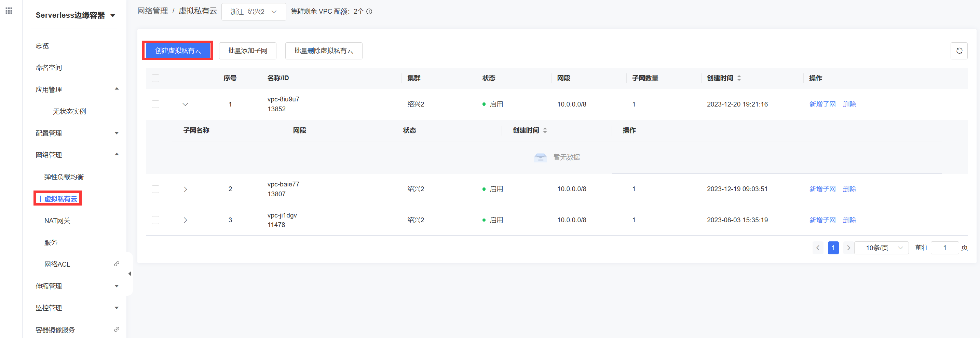
Task: Click the VPC quota info icon
Action: (x=369, y=11)
